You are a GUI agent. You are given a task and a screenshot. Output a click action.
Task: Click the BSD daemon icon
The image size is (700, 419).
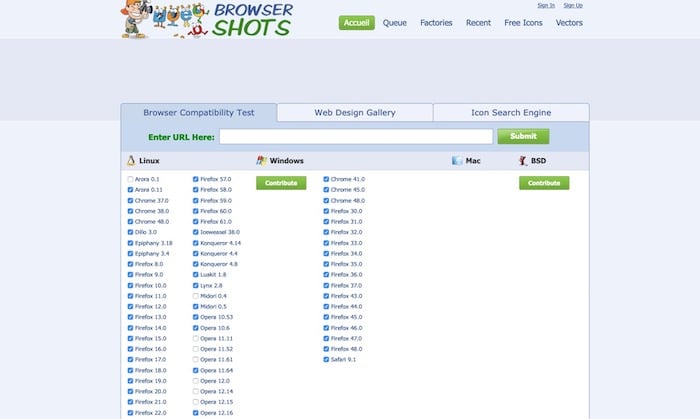pos(522,160)
